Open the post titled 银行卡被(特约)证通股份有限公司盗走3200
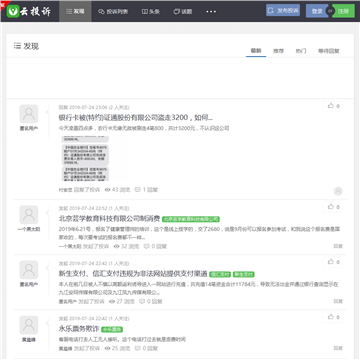Image resolution: width=360 pixels, height=360 pixels. pos(136,118)
